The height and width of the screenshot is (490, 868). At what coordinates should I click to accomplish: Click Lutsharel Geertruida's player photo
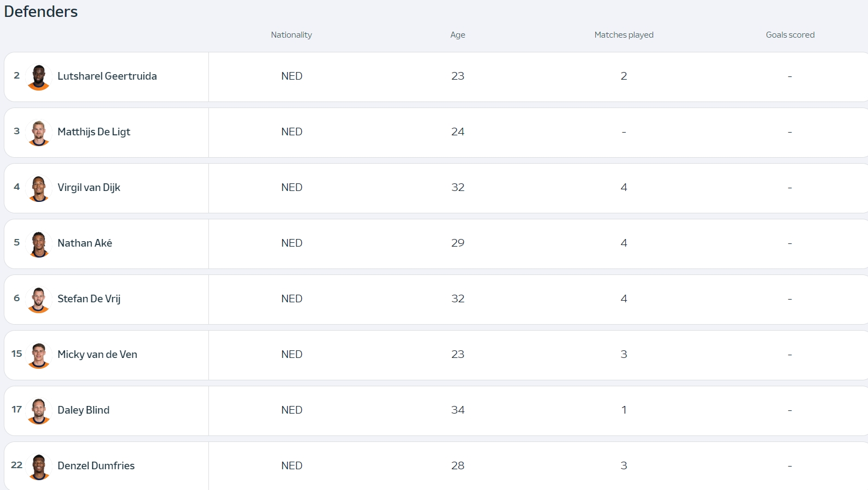click(x=39, y=77)
